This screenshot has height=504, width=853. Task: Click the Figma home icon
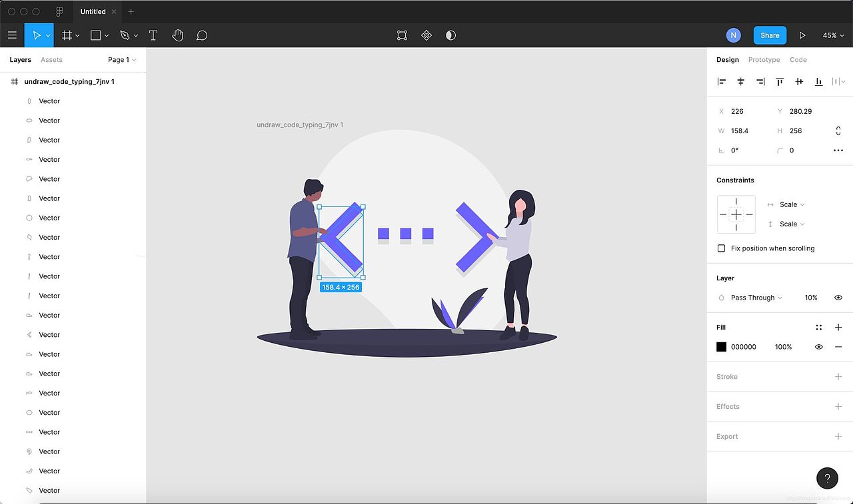(x=59, y=11)
